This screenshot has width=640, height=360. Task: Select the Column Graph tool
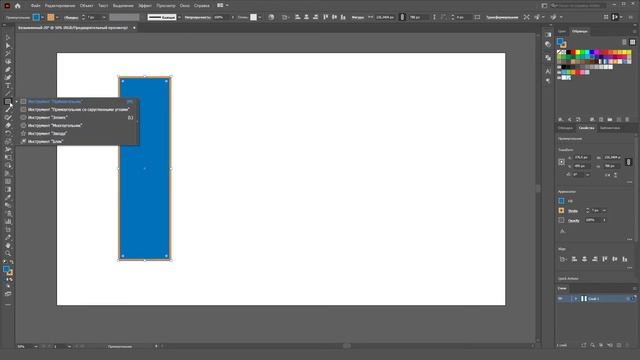point(8,221)
